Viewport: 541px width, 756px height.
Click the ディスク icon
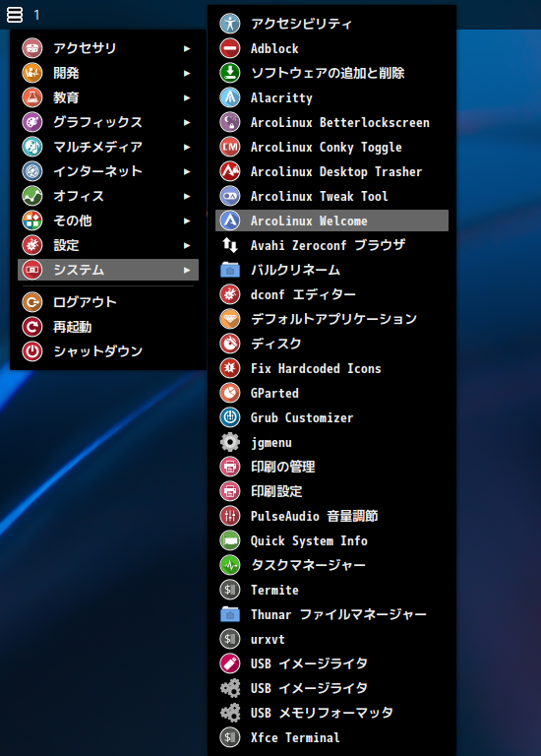(x=230, y=344)
